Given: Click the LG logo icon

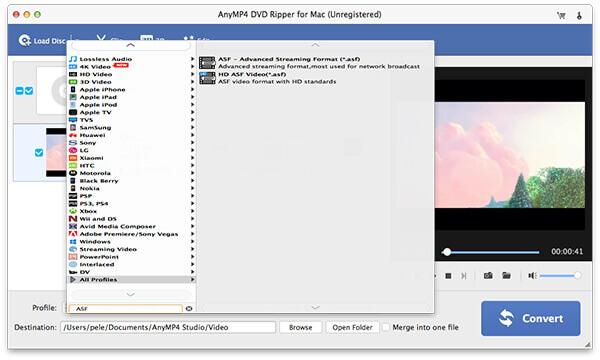Looking at the screenshot, I should point(73,150).
